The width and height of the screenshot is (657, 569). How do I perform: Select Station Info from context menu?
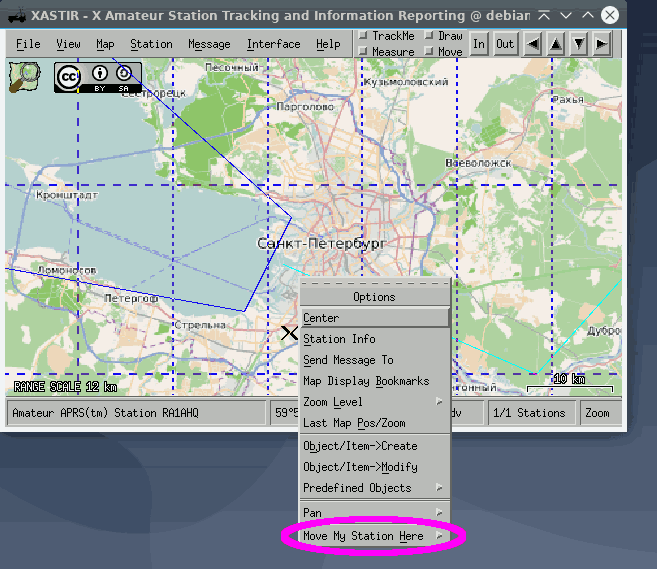coord(375,339)
